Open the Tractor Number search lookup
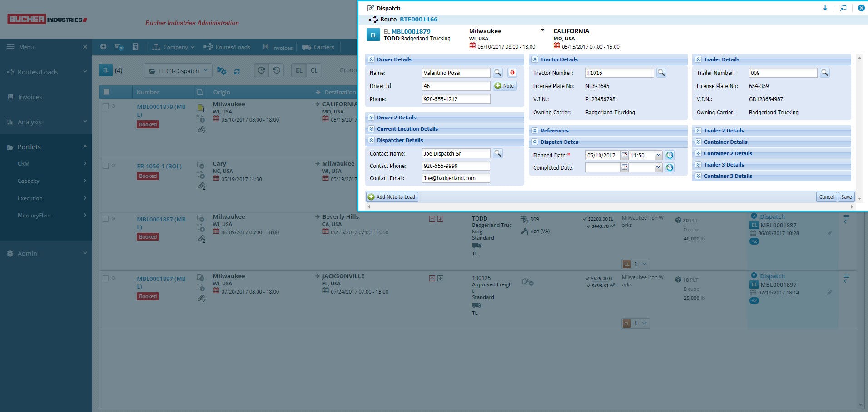868x412 pixels. pos(661,73)
